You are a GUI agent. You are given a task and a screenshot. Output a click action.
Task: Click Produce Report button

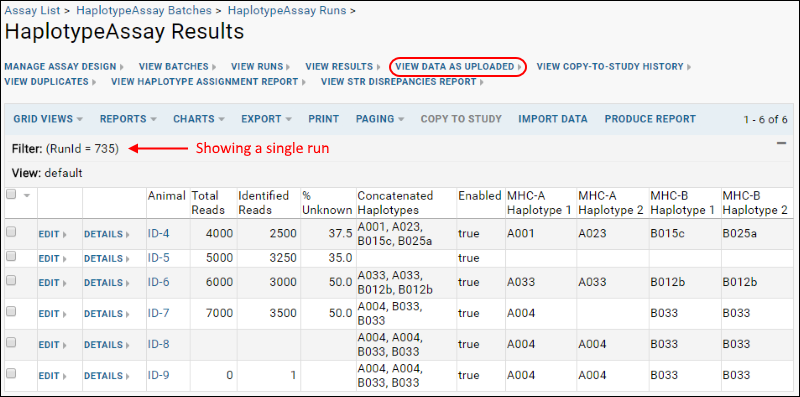coord(650,119)
